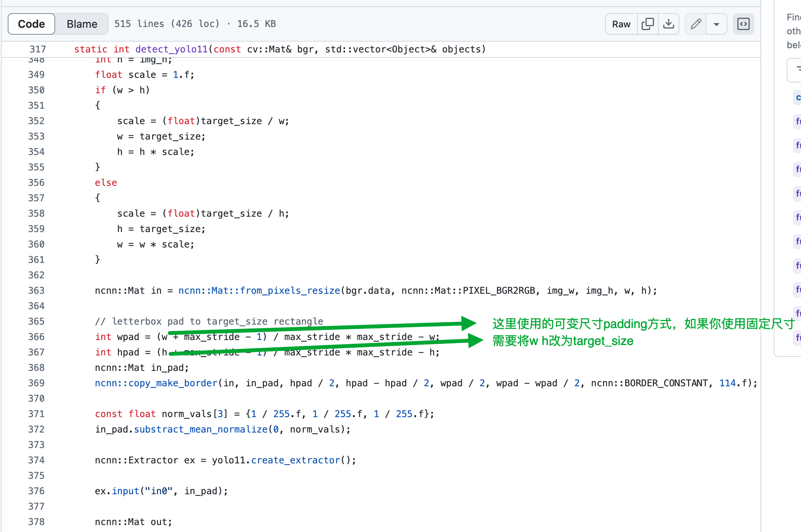Select line number 369
This screenshot has width=801, height=532.
pyautogui.click(x=36, y=383)
